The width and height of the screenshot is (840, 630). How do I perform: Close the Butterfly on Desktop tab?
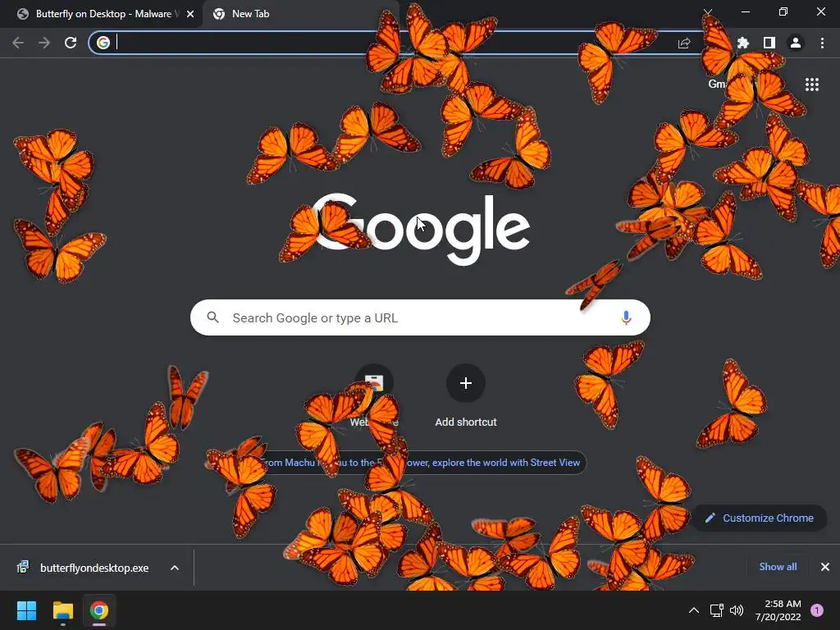click(190, 14)
